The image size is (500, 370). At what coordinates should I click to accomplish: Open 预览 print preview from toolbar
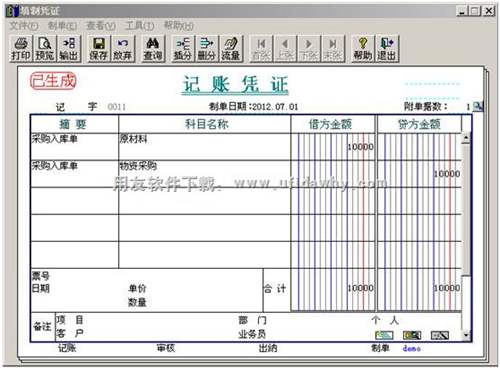pyautogui.click(x=45, y=49)
